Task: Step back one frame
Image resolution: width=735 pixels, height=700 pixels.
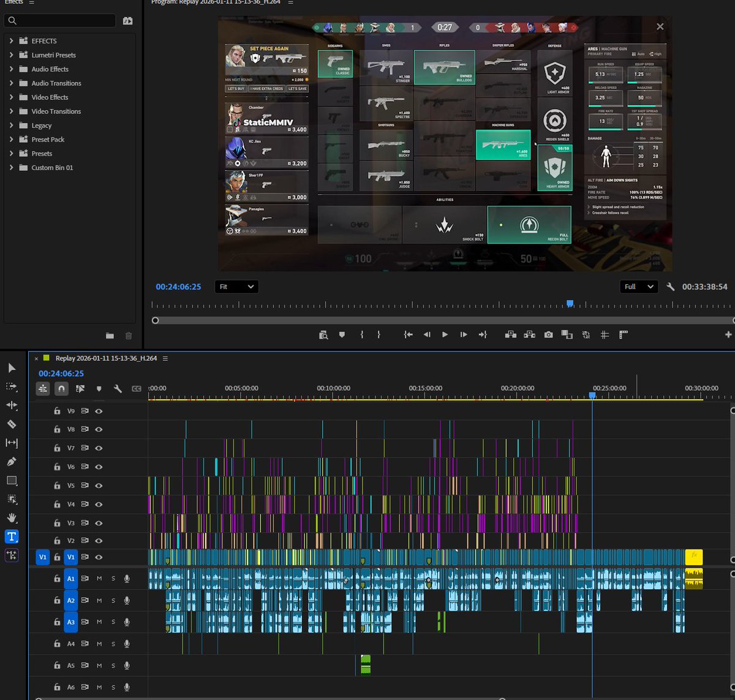Action: click(427, 334)
